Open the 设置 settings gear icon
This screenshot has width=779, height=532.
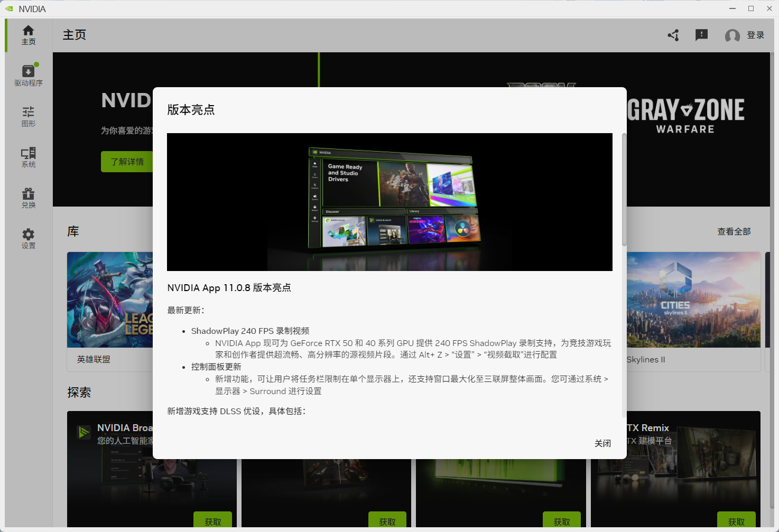(x=29, y=239)
